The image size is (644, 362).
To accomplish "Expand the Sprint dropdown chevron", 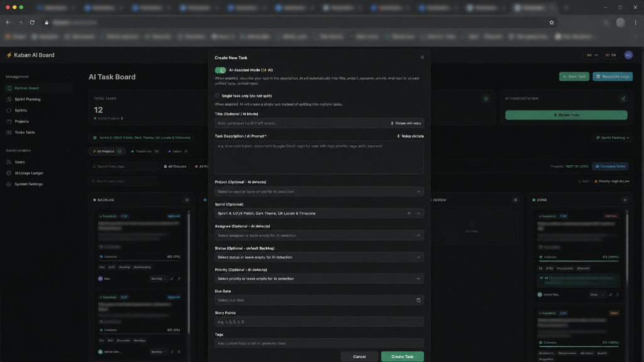I will tap(418, 214).
